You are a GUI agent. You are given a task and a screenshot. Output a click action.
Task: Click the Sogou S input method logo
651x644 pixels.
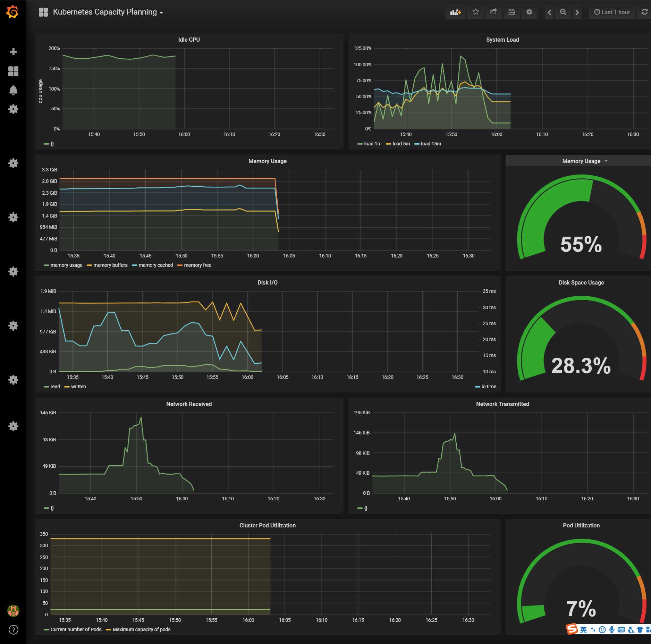572,629
